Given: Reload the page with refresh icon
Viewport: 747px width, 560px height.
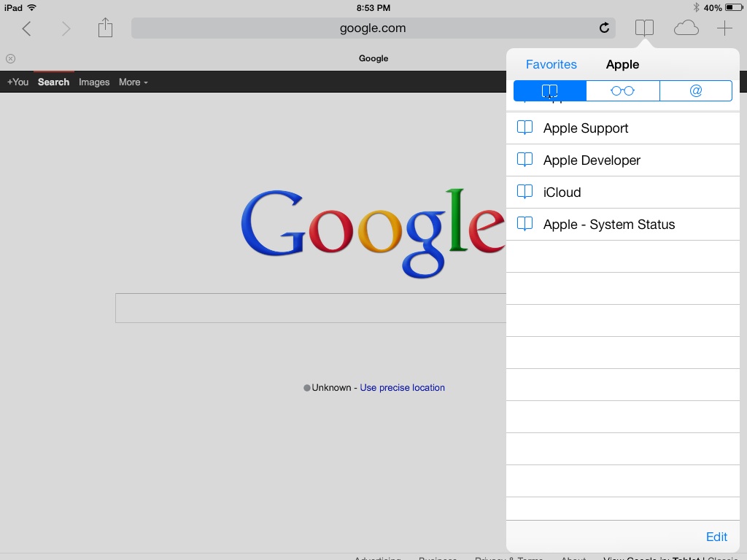Looking at the screenshot, I should click(x=604, y=28).
